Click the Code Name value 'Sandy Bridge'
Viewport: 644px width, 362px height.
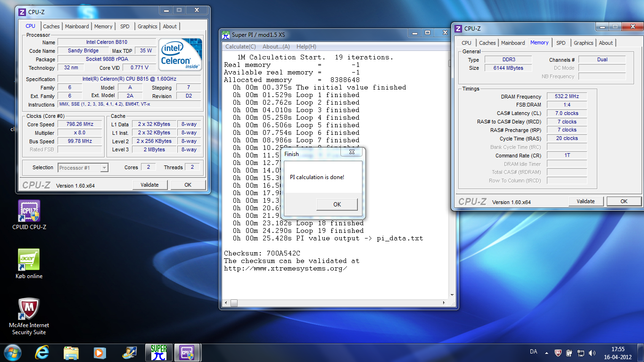(x=83, y=50)
